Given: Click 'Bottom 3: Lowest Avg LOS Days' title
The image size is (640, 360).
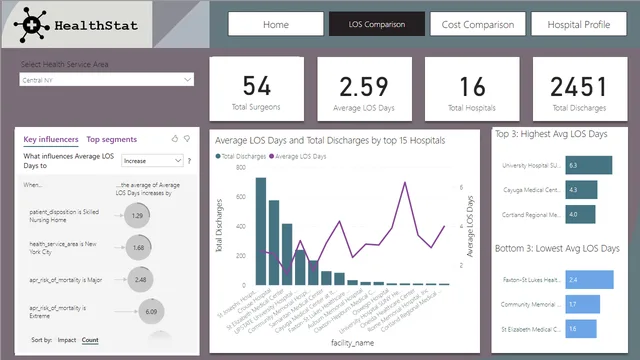Looking at the screenshot, I should (557, 249).
